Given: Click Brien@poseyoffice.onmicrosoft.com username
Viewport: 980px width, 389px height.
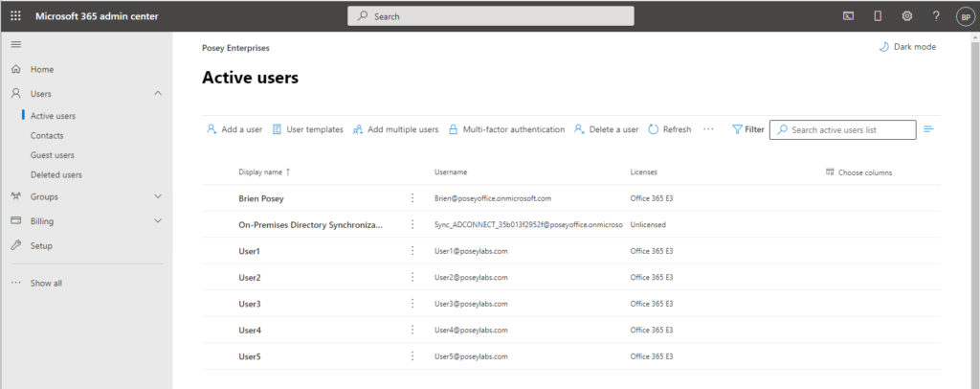Looking at the screenshot, I should (493, 198).
